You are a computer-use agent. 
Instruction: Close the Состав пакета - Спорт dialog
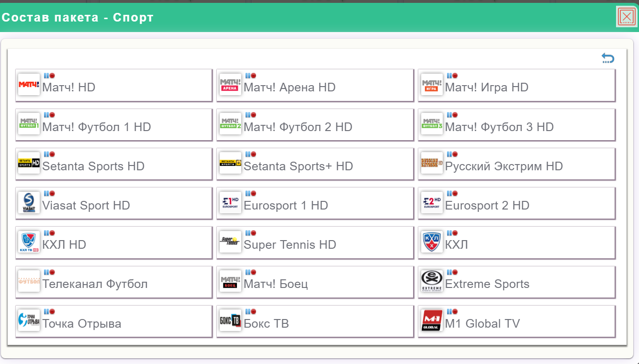click(x=626, y=17)
